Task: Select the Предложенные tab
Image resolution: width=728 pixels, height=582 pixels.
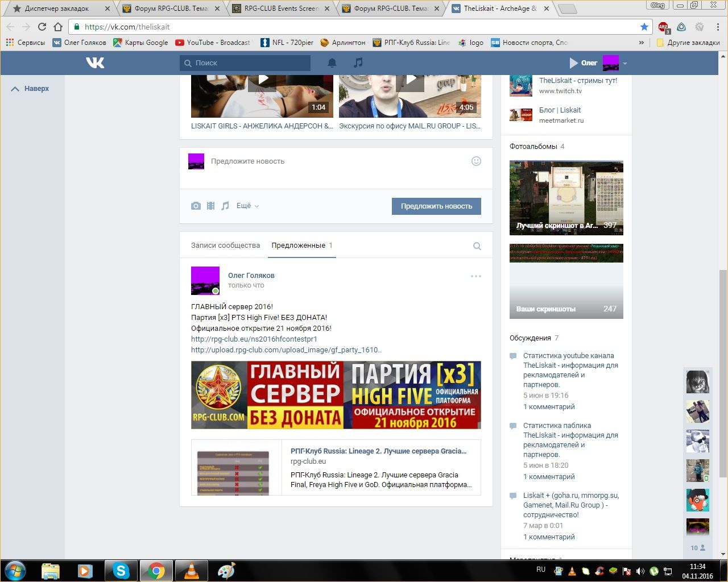Action: 302,246
